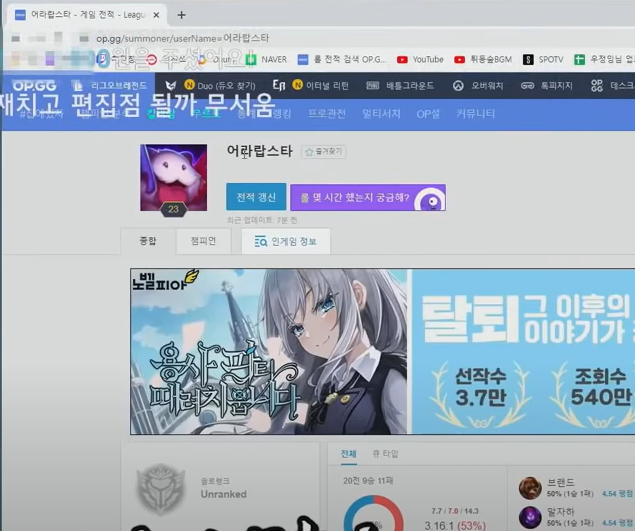Click the address bar URL

[x=182, y=38]
